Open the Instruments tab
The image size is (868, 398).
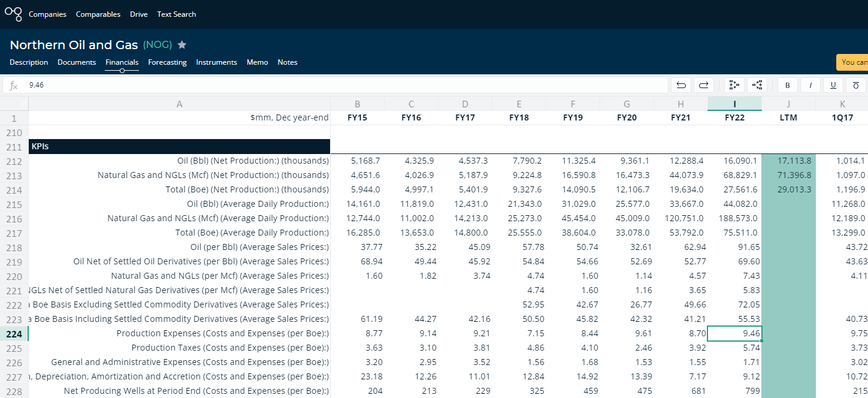click(216, 62)
